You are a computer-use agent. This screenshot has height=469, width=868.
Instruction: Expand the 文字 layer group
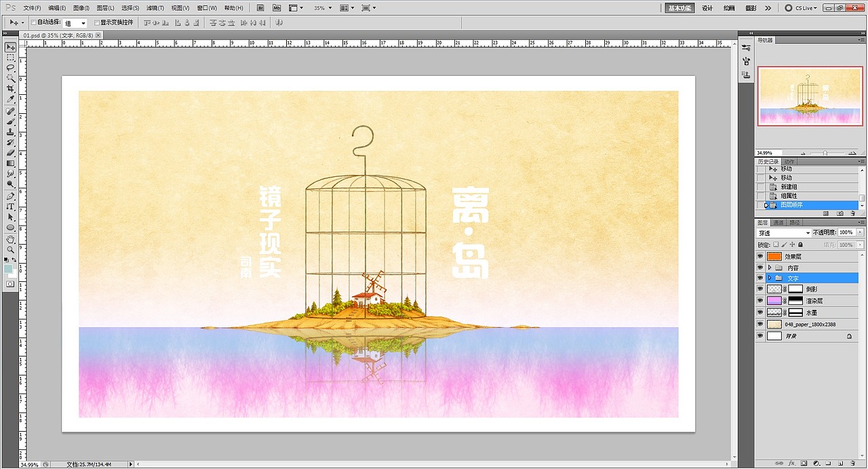(770, 278)
